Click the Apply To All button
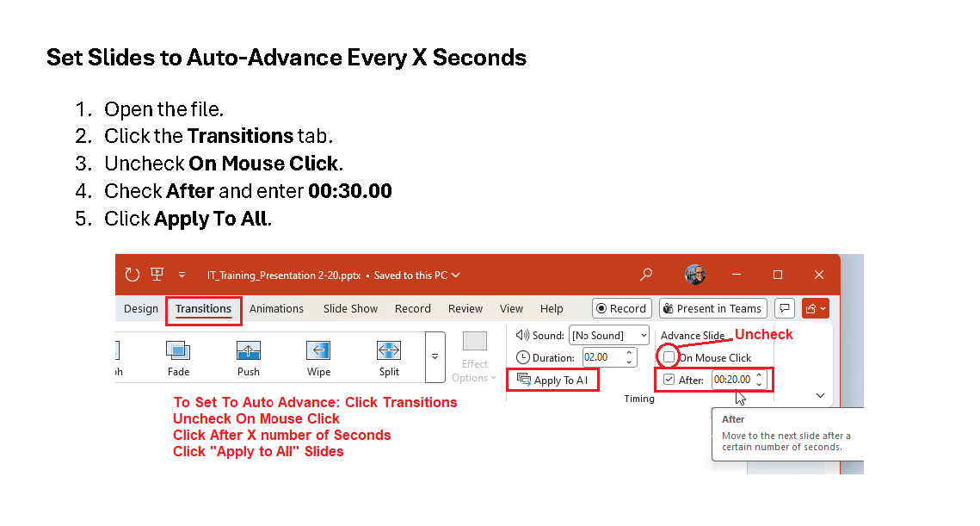Image resolution: width=980 pixels, height=526 pixels. click(552, 380)
